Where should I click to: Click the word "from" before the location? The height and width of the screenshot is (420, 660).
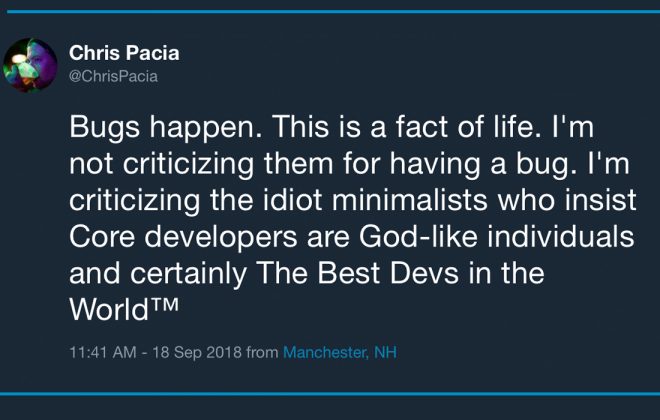[262, 353]
